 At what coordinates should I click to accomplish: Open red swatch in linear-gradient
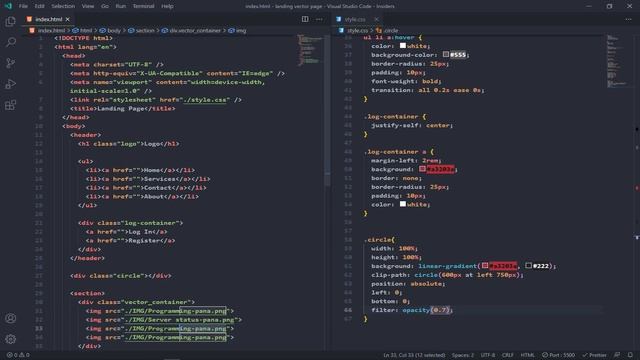485,265
